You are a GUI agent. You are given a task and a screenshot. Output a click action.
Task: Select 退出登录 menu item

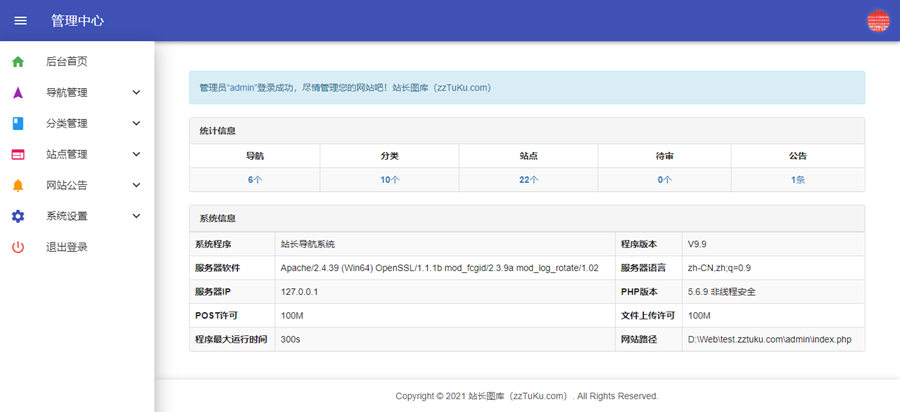(67, 247)
